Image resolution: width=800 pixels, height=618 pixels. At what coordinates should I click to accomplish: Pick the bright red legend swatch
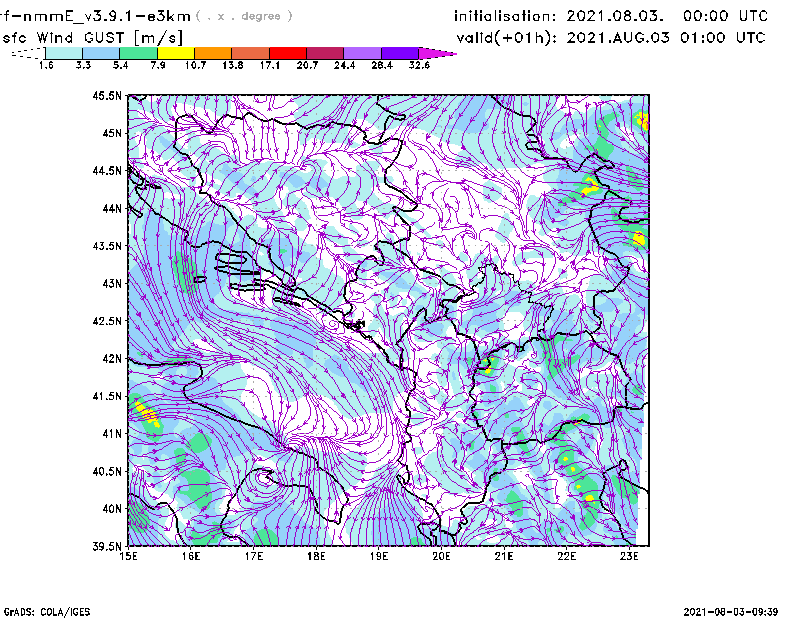point(288,53)
